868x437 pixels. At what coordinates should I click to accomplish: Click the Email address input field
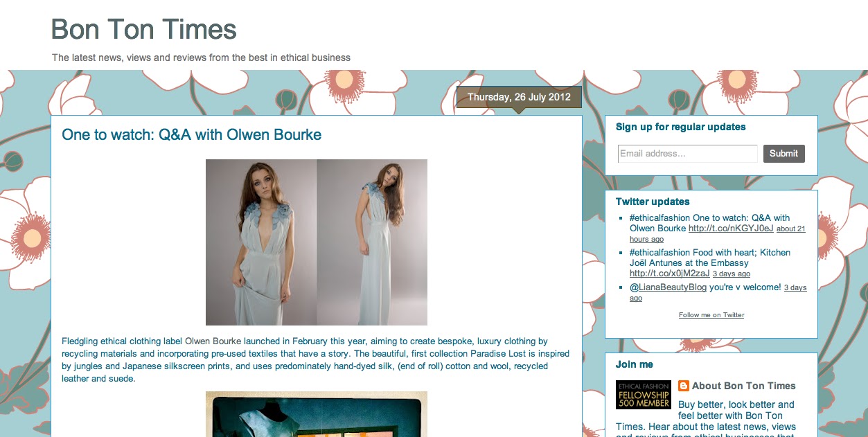pos(687,154)
